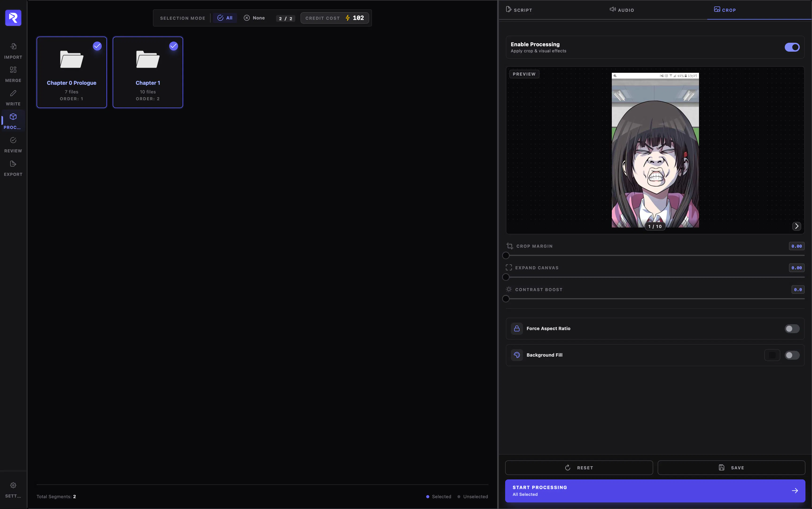Go to next preview image arrow
This screenshot has height=509, width=812.
[x=796, y=226]
